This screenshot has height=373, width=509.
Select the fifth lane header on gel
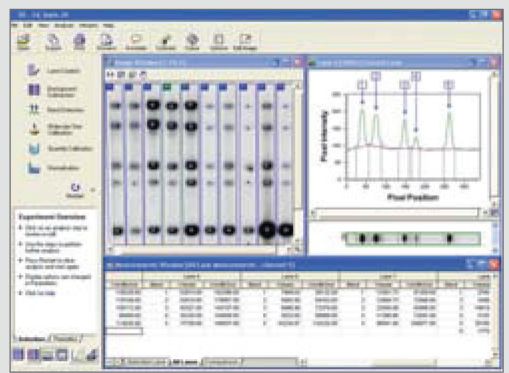click(x=185, y=87)
